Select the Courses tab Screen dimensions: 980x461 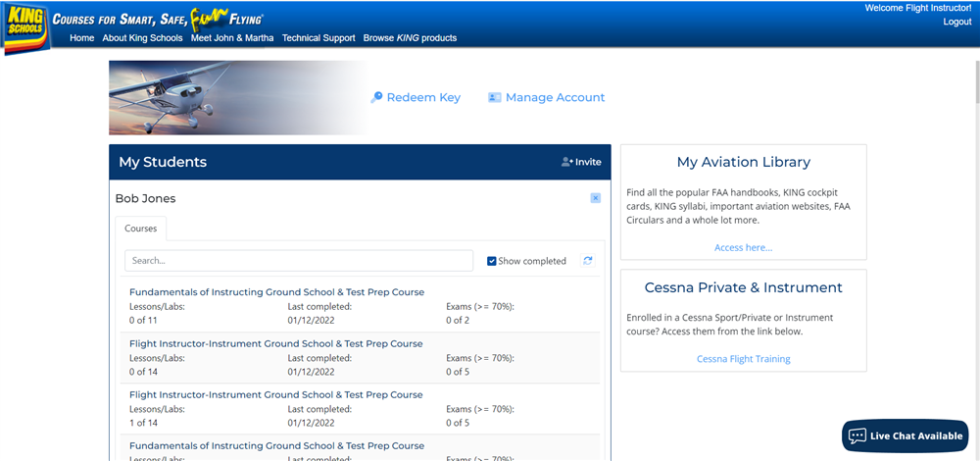click(140, 229)
